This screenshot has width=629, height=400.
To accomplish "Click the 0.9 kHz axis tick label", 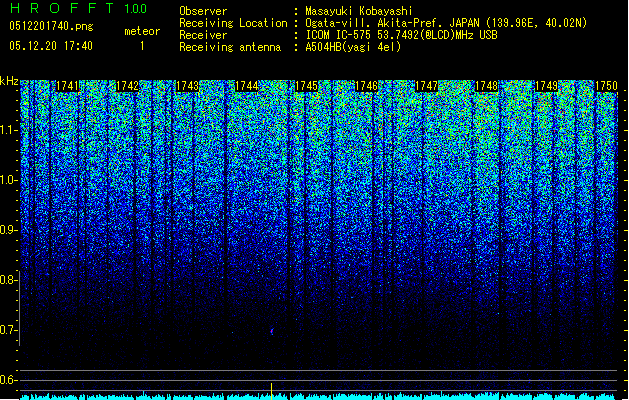I will (x=7, y=230).
